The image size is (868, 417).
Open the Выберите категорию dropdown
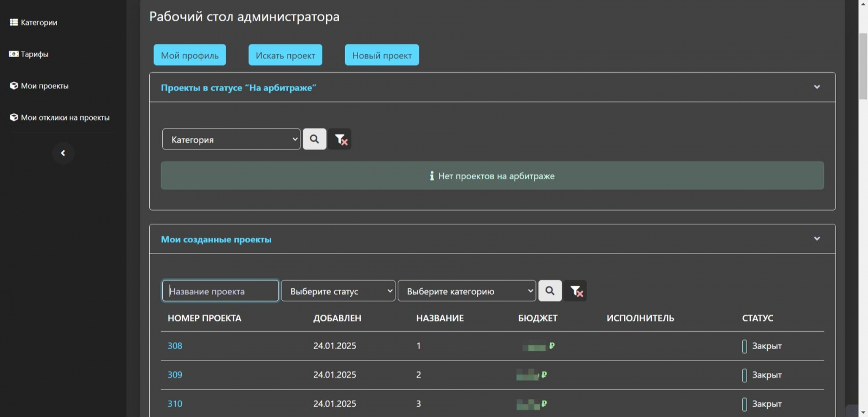(x=467, y=291)
